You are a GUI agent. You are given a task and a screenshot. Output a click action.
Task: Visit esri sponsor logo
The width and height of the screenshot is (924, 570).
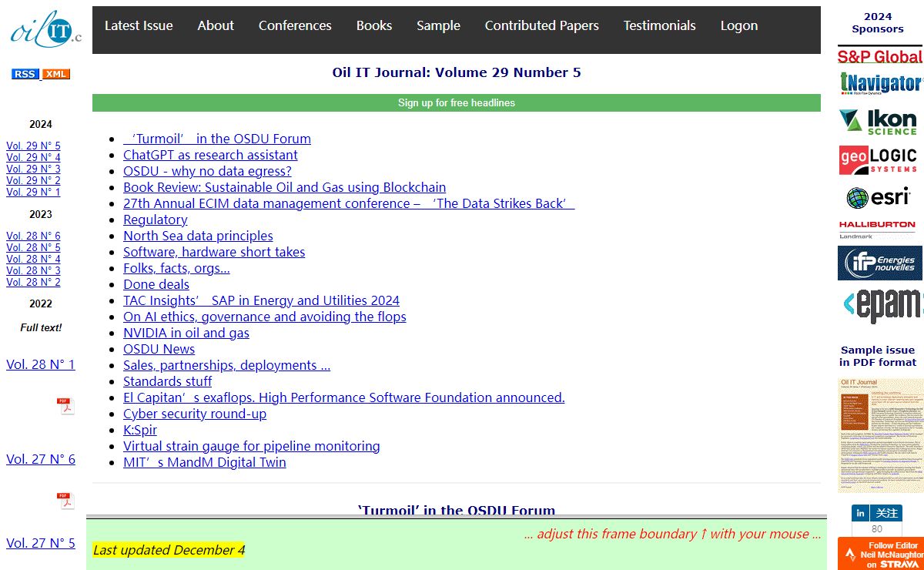pyautogui.click(x=878, y=198)
